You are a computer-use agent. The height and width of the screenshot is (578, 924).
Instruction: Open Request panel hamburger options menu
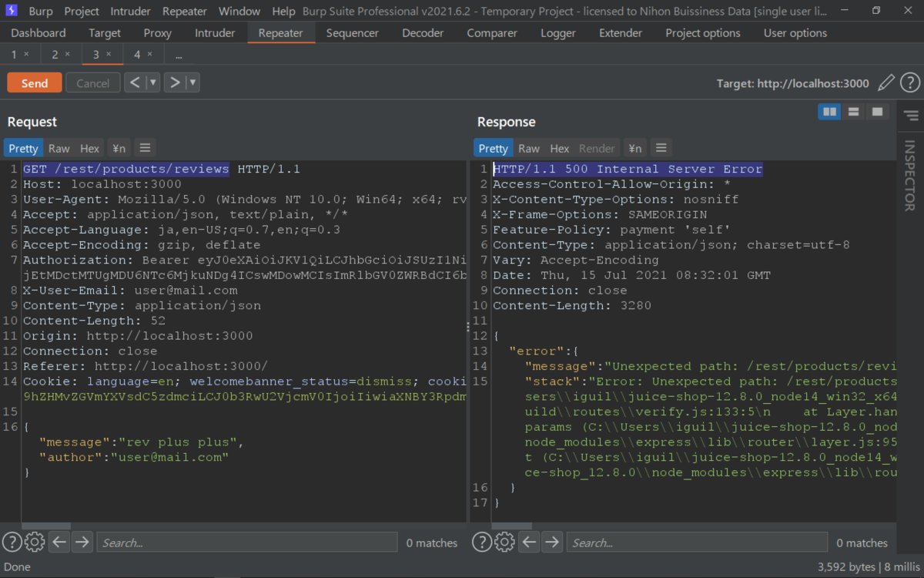click(145, 148)
